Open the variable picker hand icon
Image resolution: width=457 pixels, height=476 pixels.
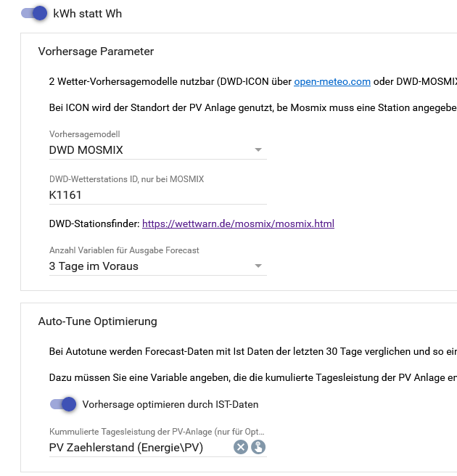click(258, 447)
